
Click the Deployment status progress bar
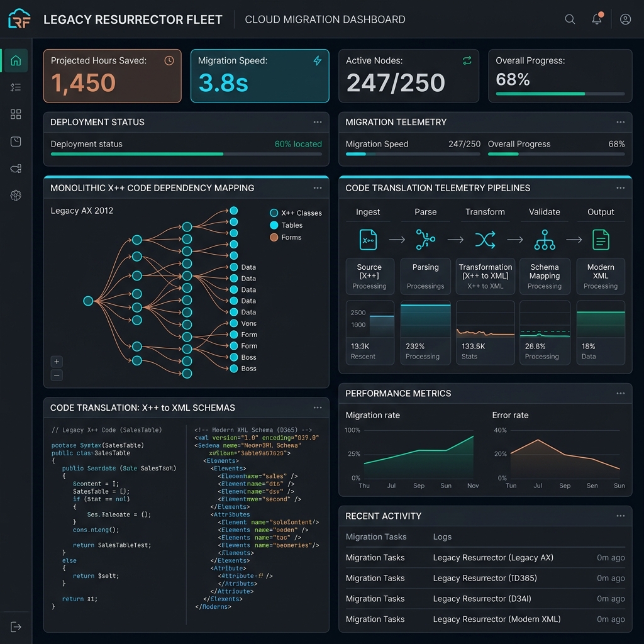(x=186, y=154)
